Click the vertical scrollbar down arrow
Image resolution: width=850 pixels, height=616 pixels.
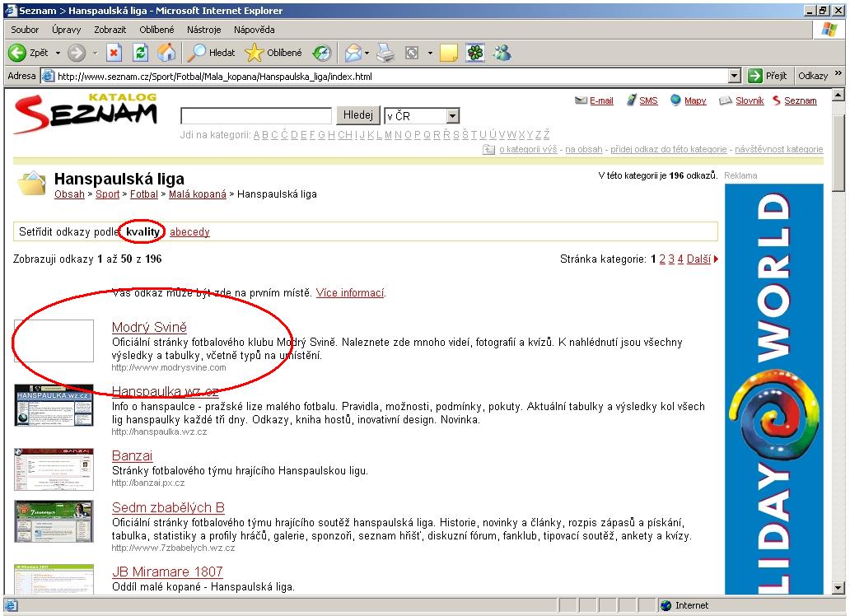tap(838, 588)
